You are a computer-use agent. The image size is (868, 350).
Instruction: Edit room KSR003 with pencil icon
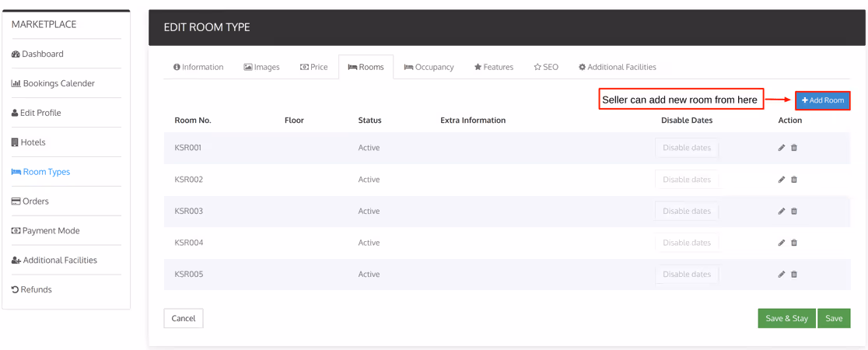pos(782,211)
